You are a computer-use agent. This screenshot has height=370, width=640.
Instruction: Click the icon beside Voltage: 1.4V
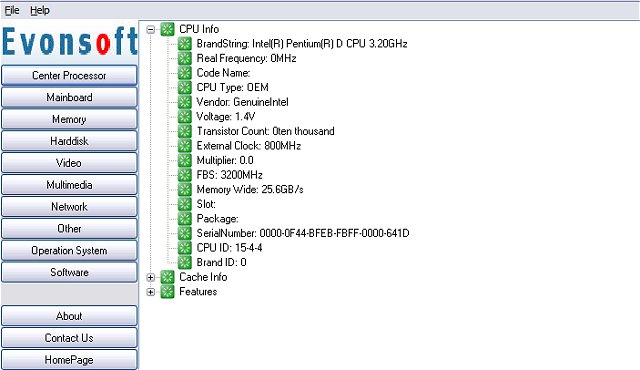pos(184,117)
